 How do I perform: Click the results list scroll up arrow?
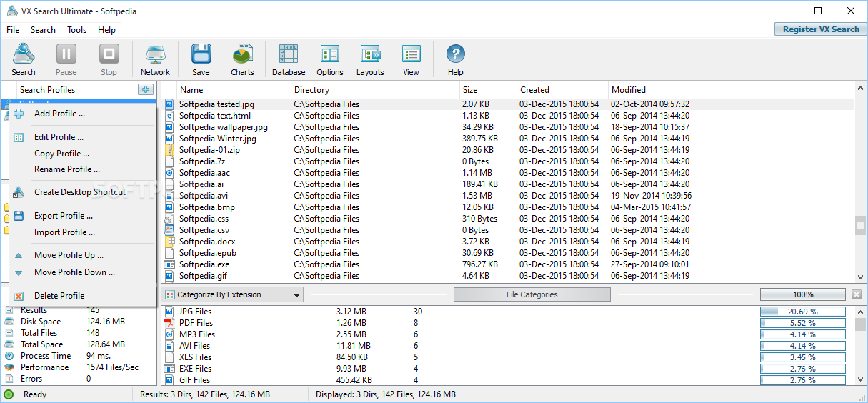coord(860,89)
